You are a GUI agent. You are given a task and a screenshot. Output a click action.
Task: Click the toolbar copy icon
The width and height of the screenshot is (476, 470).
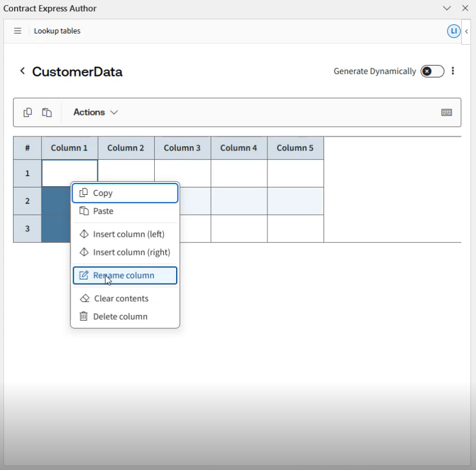point(28,112)
